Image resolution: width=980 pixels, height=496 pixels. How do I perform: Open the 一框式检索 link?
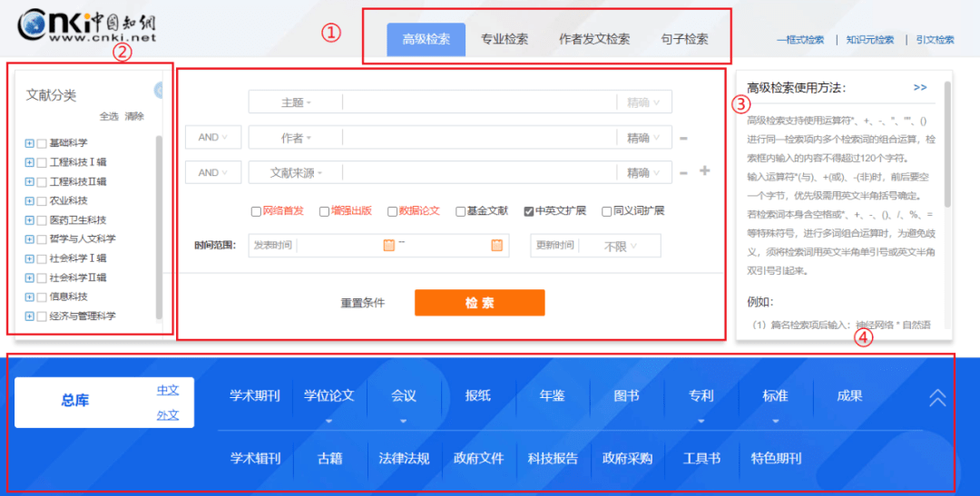pyautogui.click(x=800, y=40)
